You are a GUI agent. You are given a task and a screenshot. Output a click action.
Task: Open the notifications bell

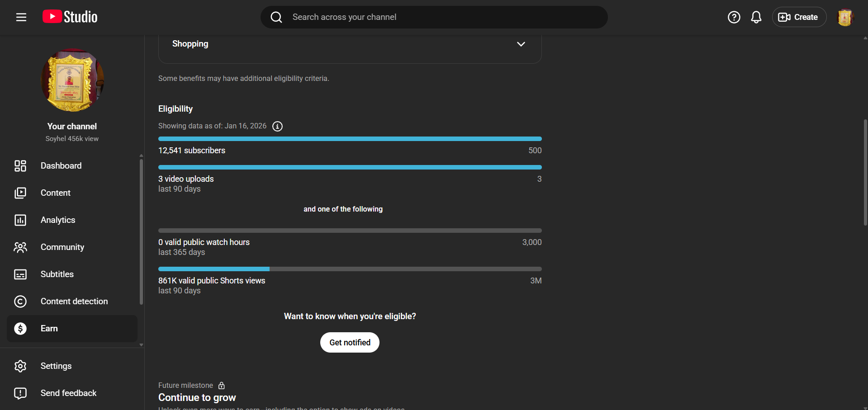(756, 17)
